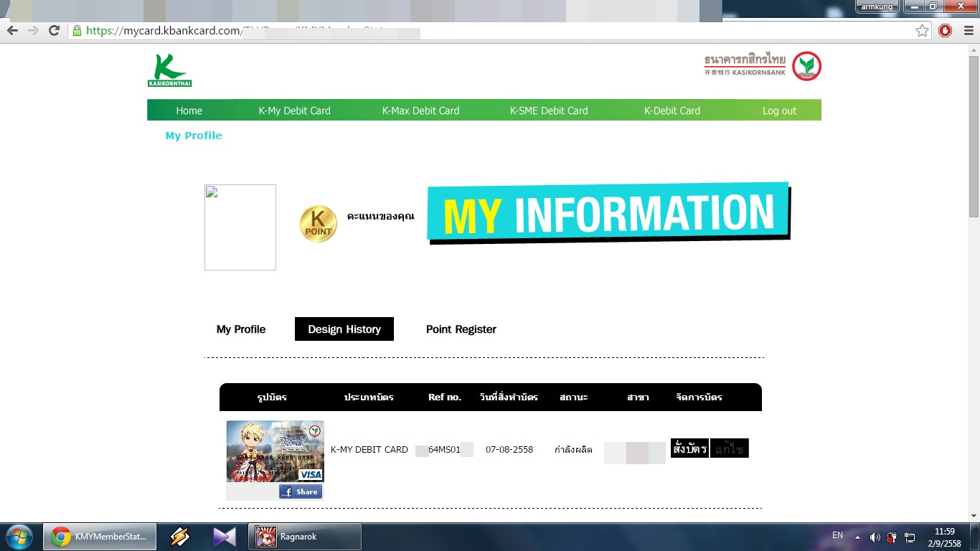Click the สาขา column header

[638, 397]
